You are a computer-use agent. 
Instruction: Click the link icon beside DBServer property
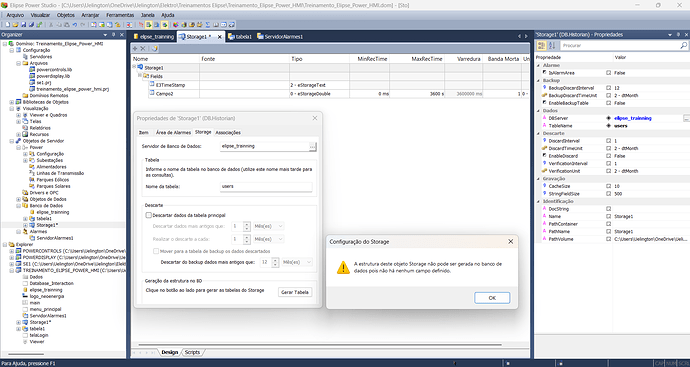tap(609, 118)
